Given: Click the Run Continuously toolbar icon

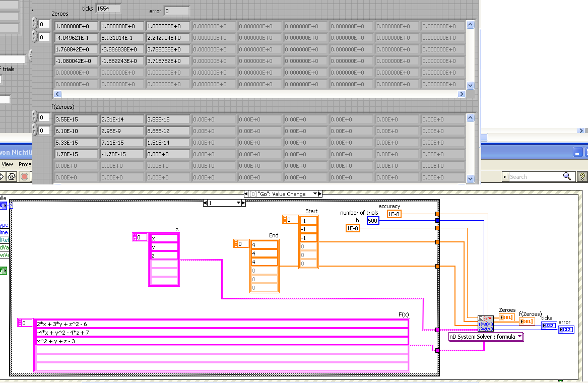Looking at the screenshot, I should pyautogui.click(x=12, y=176).
